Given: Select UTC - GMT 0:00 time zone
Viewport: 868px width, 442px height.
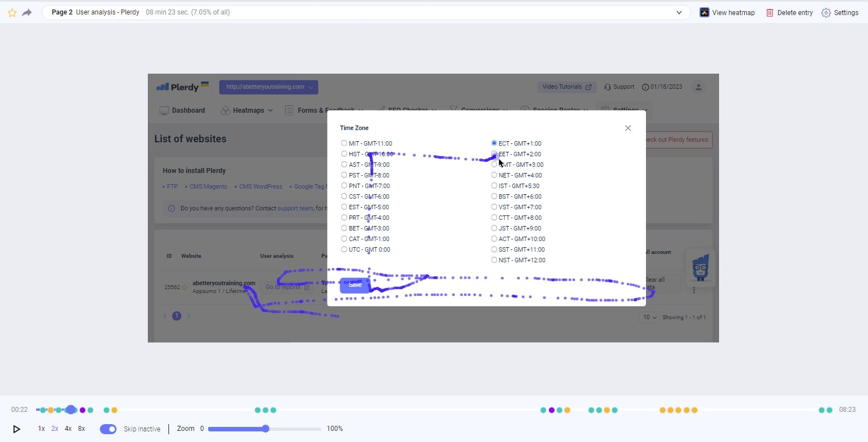Looking at the screenshot, I should coord(344,249).
